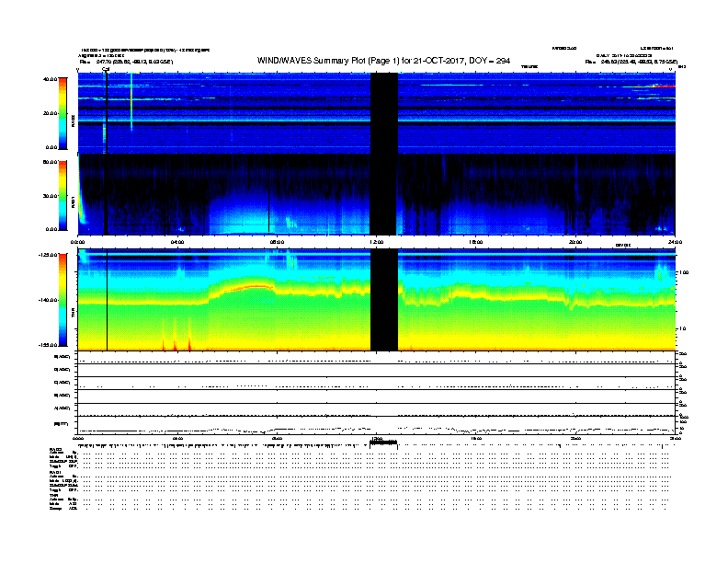Click the TNR vertical axis label

click(x=73, y=314)
